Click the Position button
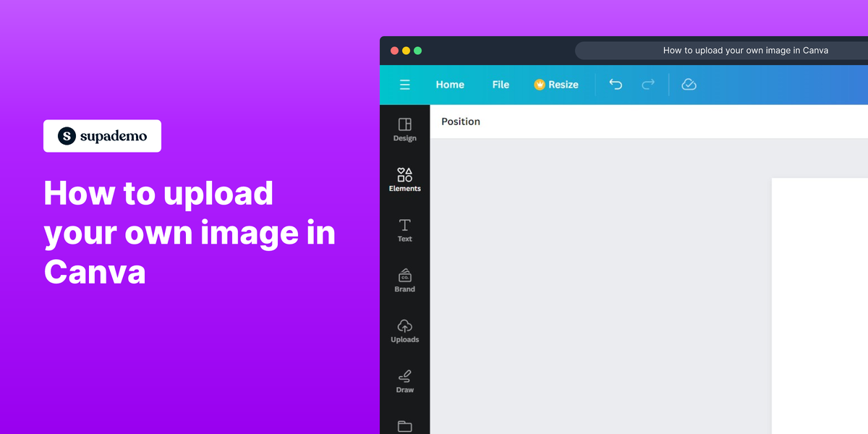This screenshot has width=868, height=434. (x=460, y=122)
